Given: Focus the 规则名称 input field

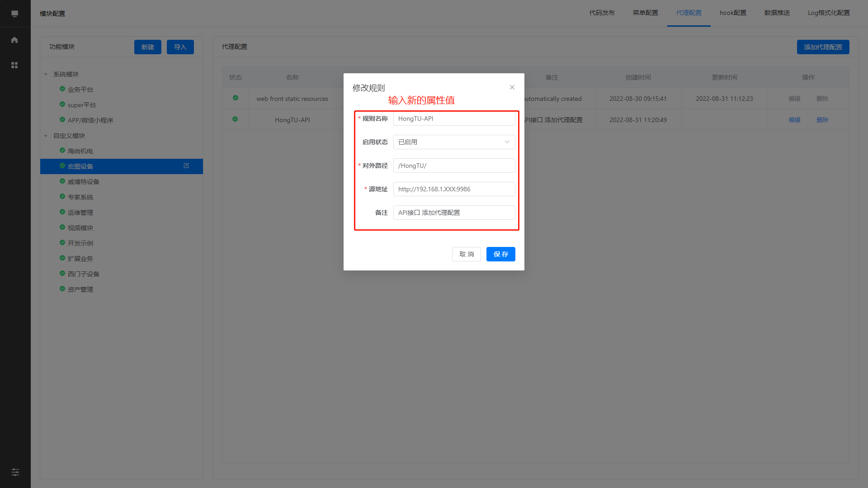Looking at the screenshot, I should (x=454, y=118).
